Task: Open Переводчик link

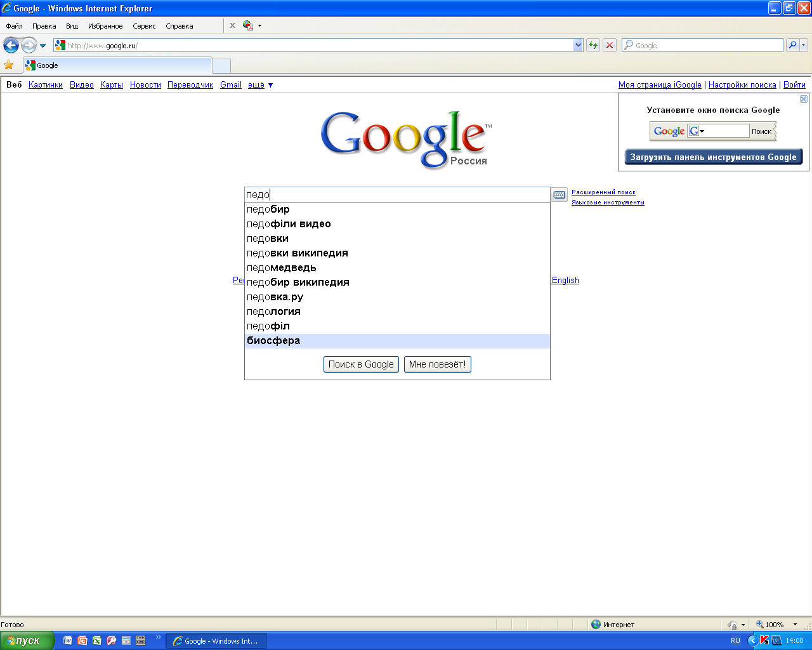Action: click(x=190, y=84)
